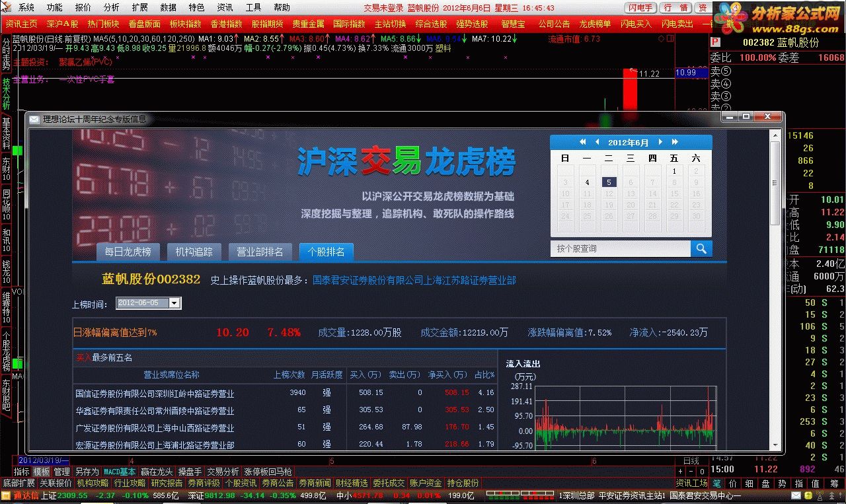This screenshot has height=504, width=846.
Task: Open 扩展 menu
Action: [x=139, y=7]
